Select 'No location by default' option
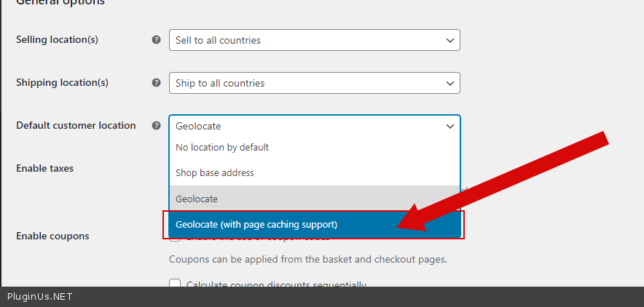 point(222,147)
